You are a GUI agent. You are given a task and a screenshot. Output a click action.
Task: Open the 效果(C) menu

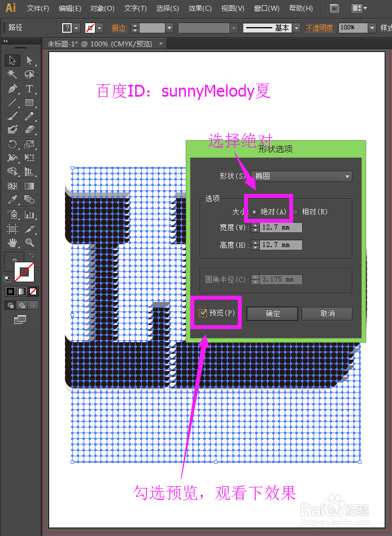(200, 8)
